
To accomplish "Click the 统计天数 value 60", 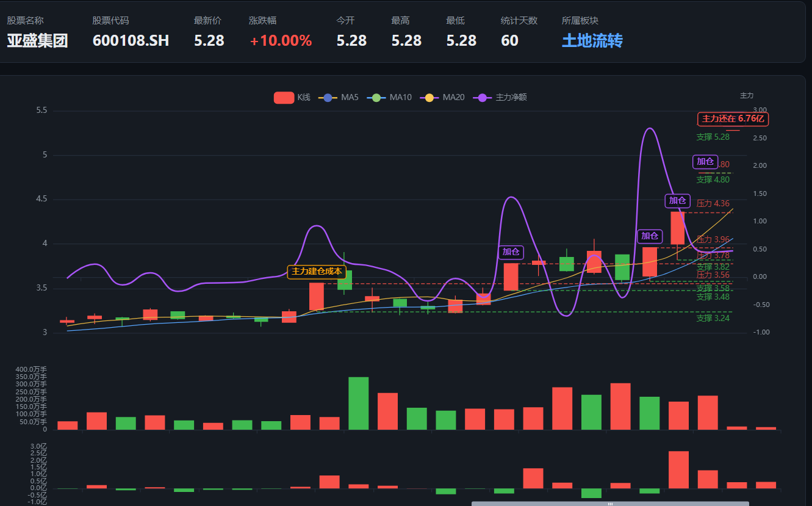I will coord(509,41).
